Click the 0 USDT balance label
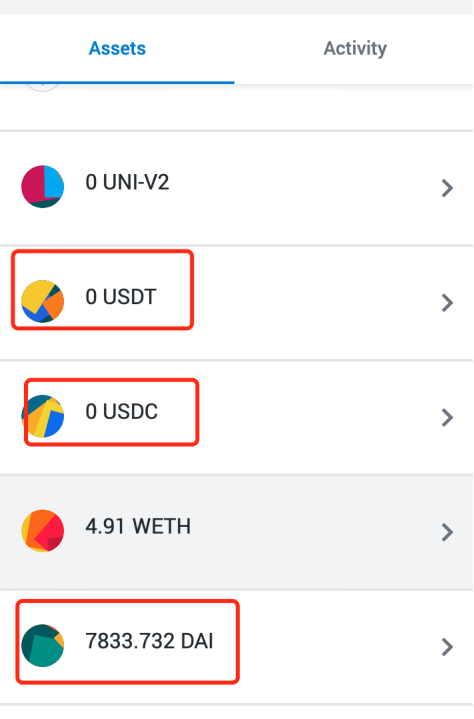The image size is (474, 719). coord(121,297)
